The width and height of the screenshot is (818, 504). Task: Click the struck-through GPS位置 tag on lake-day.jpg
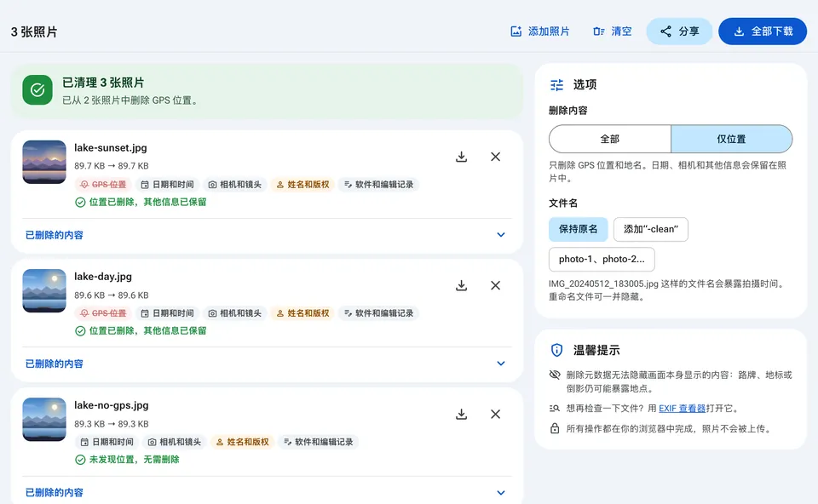click(103, 313)
